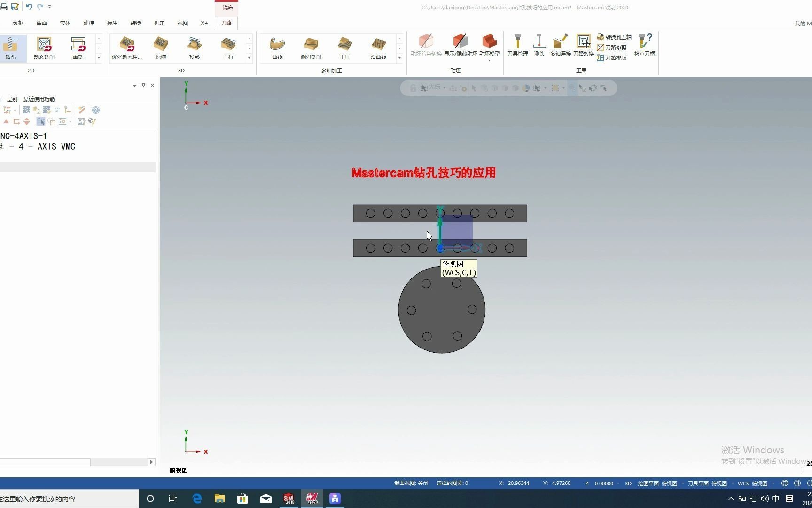Switch to the 转换 ribbon tab
Viewport: 812px width, 508px height.
click(x=136, y=23)
